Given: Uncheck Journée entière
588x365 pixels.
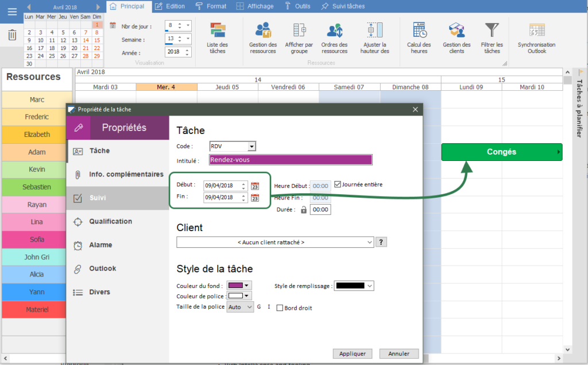Looking at the screenshot, I should 338,185.
